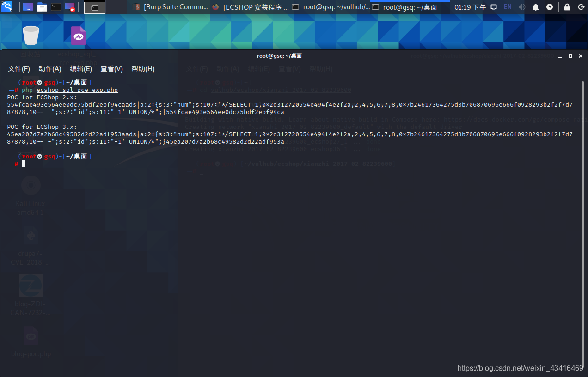Launch the terminal emulator from the panel

[56, 7]
